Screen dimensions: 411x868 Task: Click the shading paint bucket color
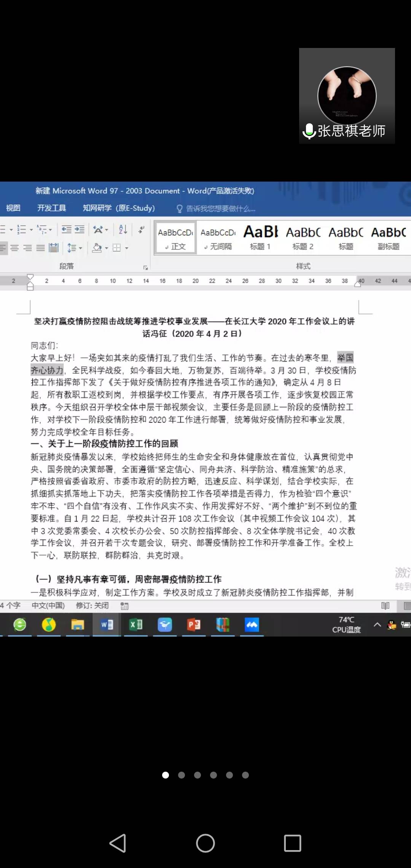pos(97,248)
